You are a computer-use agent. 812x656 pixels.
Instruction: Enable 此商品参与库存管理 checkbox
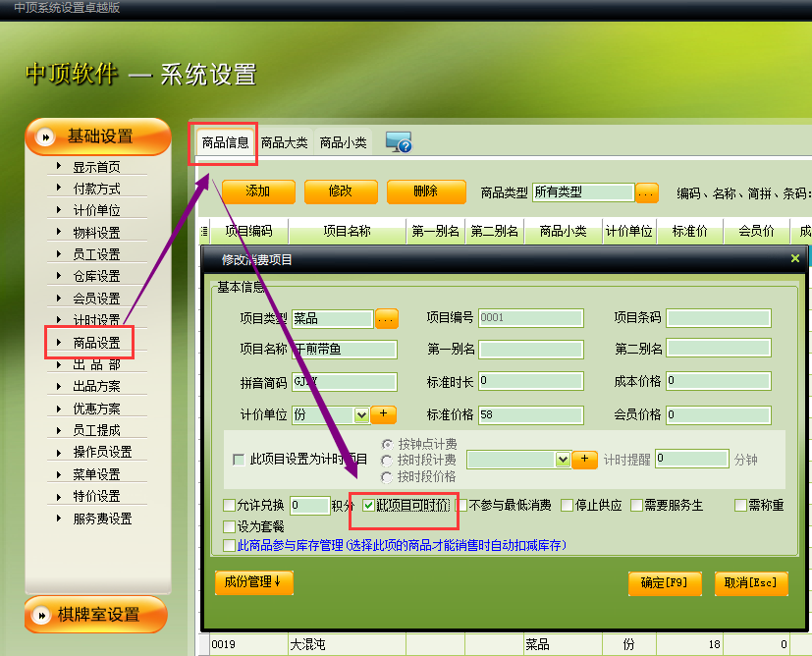229,545
